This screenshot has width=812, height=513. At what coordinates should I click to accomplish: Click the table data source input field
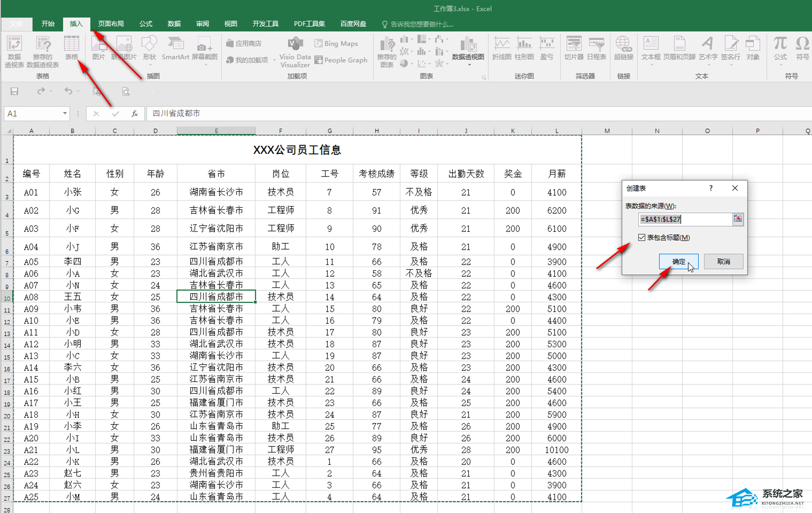684,219
